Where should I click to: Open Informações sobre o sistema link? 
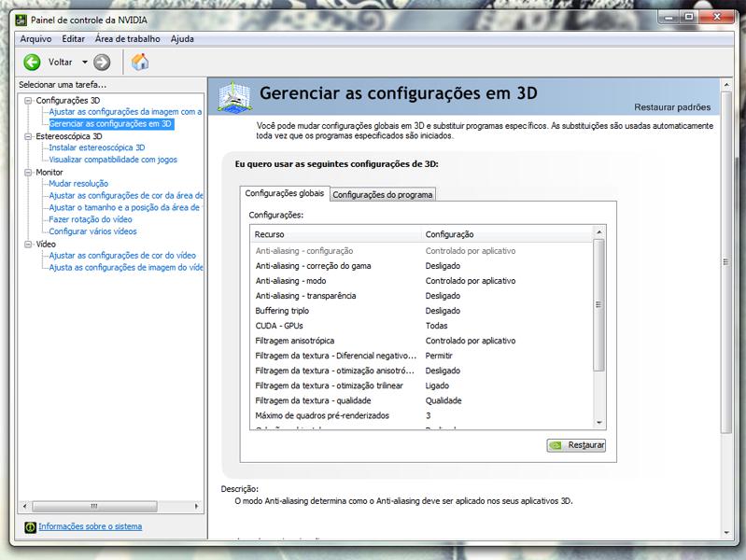pyautogui.click(x=90, y=526)
